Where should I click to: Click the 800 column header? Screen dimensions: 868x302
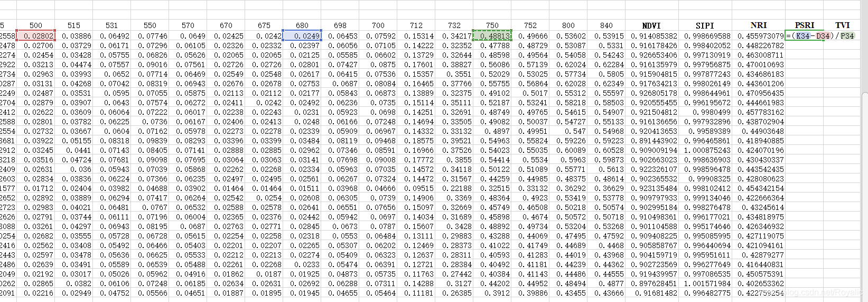click(x=568, y=25)
